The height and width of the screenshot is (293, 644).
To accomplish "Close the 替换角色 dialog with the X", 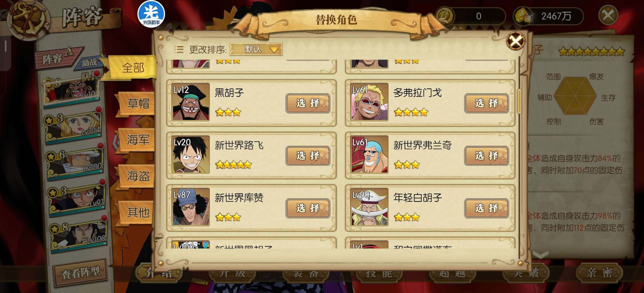I will point(515,41).
